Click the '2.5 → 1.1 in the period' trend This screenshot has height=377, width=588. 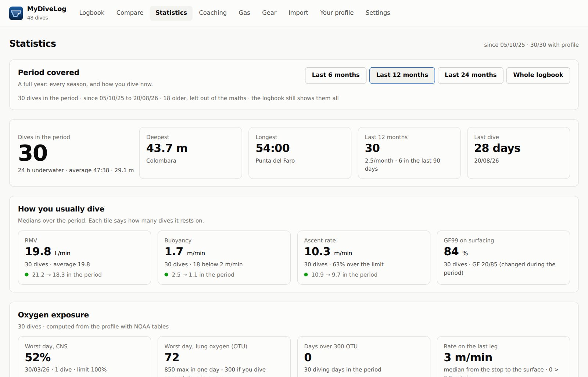pos(203,275)
